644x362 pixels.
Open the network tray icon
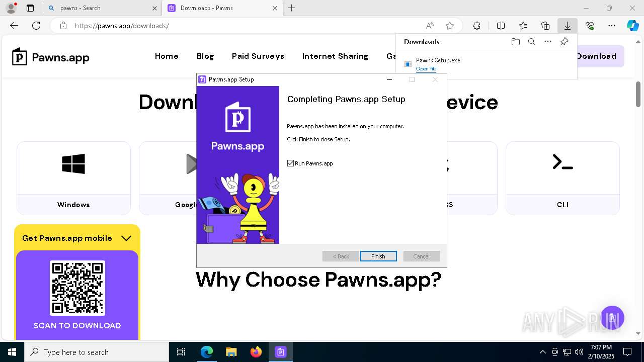pos(567,352)
